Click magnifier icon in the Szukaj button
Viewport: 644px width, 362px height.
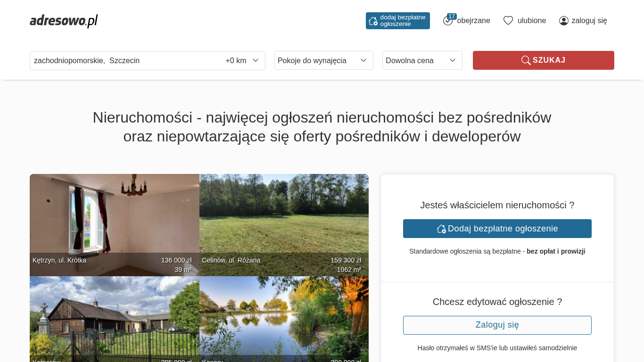click(x=526, y=60)
